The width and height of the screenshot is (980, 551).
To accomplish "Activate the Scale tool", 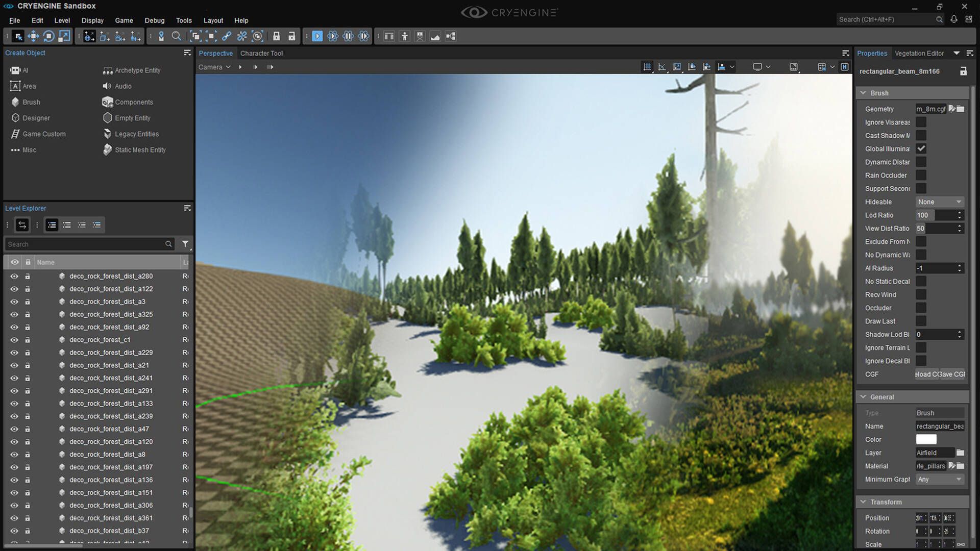I will click(64, 36).
